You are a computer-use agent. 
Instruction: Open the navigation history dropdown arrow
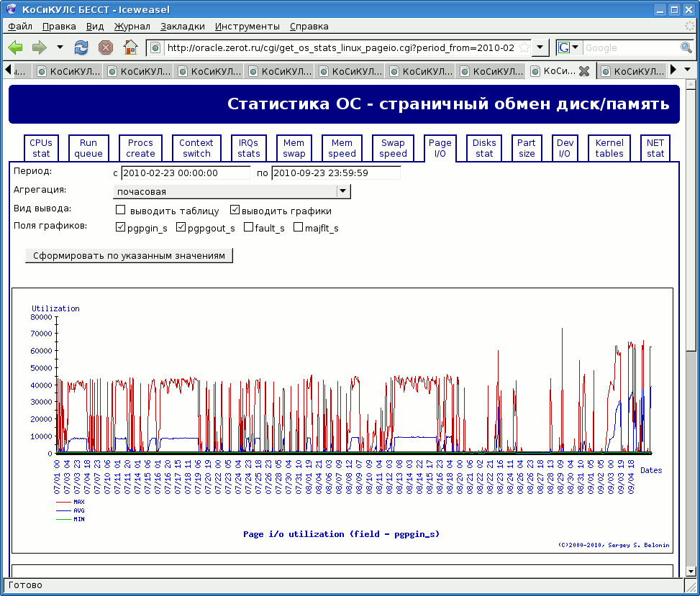(60, 47)
